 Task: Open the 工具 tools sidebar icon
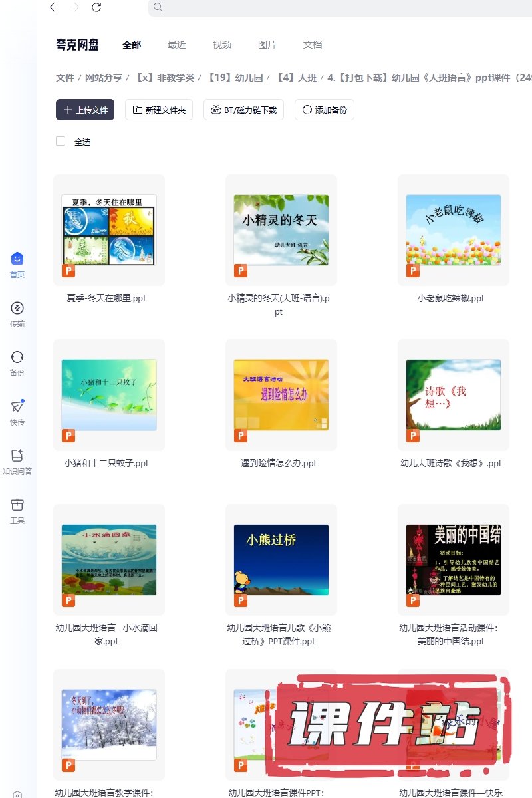tap(17, 505)
